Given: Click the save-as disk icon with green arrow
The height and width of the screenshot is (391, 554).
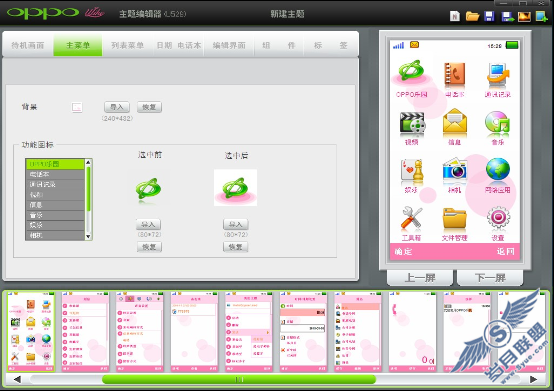Looking at the screenshot, I should (x=508, y=17).
